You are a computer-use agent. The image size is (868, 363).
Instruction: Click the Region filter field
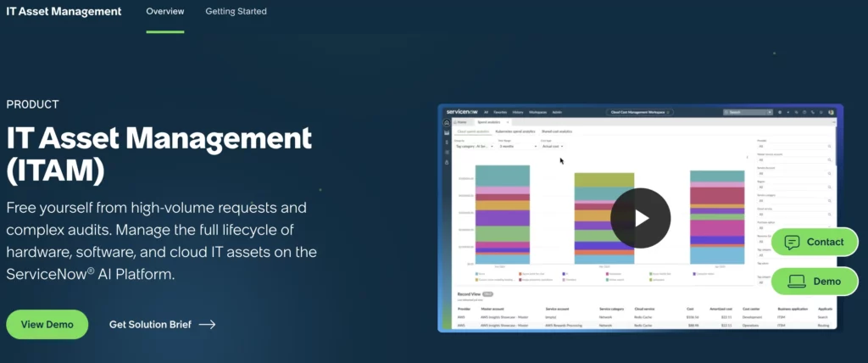(794, 187)
